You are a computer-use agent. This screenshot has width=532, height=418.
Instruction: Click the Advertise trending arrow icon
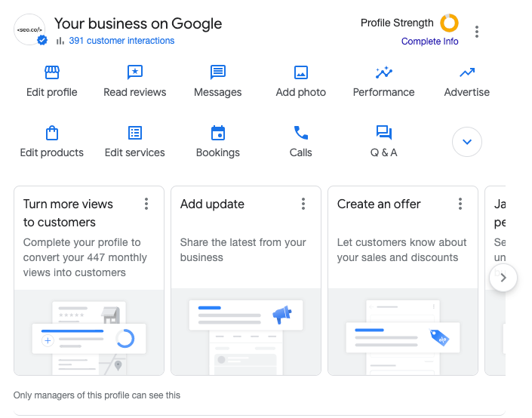click(x=467, y=73)
